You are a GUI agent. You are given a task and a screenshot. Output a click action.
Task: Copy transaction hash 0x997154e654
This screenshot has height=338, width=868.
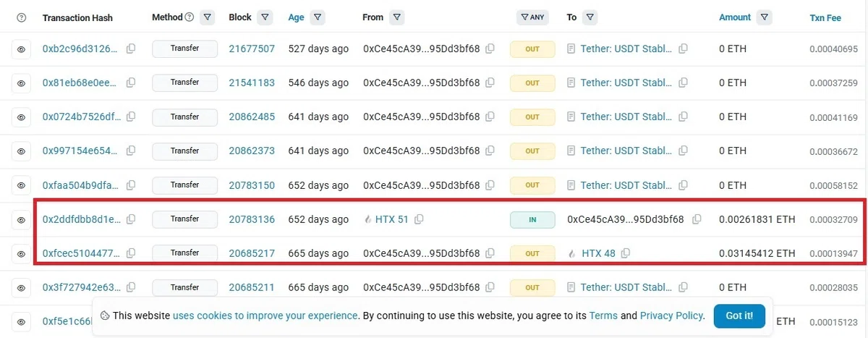(131, 151)
